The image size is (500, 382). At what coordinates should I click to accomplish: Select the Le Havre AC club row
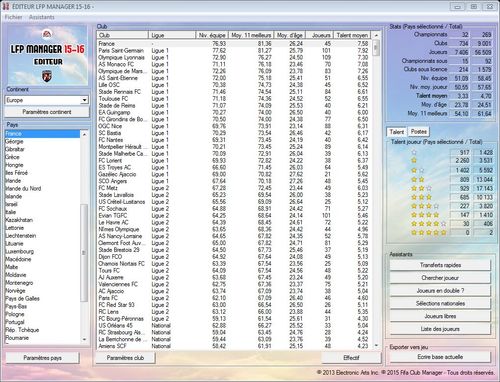(x=234, y=222)
